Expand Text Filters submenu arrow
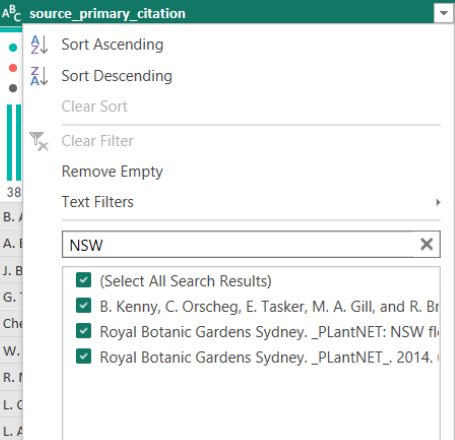The height and width of the screenshot is (440, 455). click(438, 202)
